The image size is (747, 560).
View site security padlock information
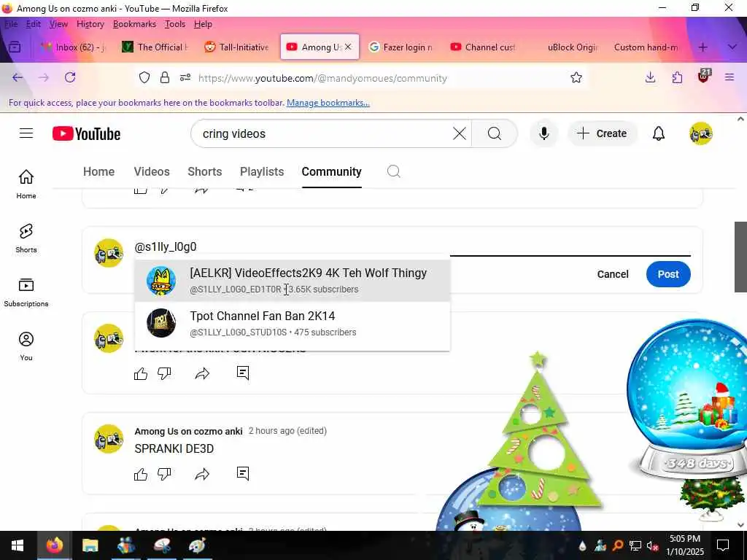click(165, 77)
